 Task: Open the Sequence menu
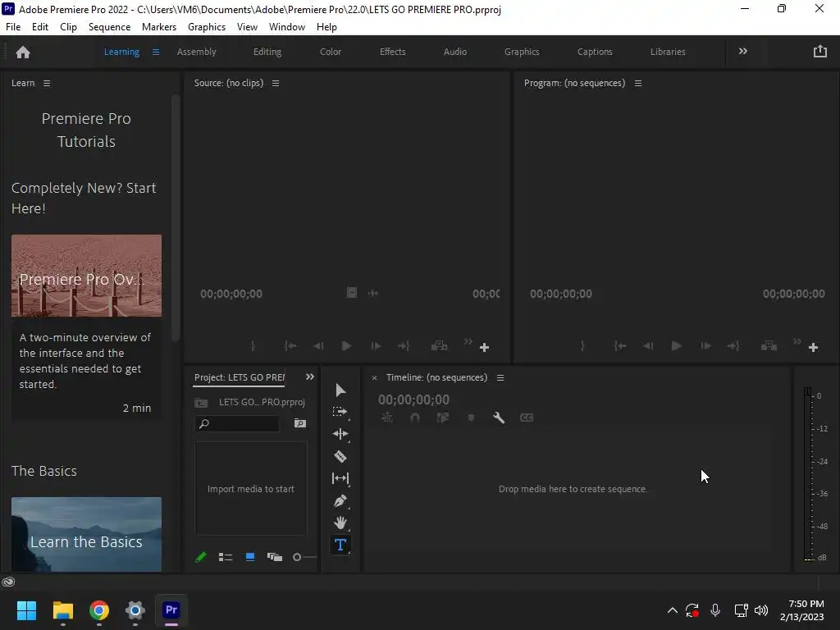tap(109, 27)
